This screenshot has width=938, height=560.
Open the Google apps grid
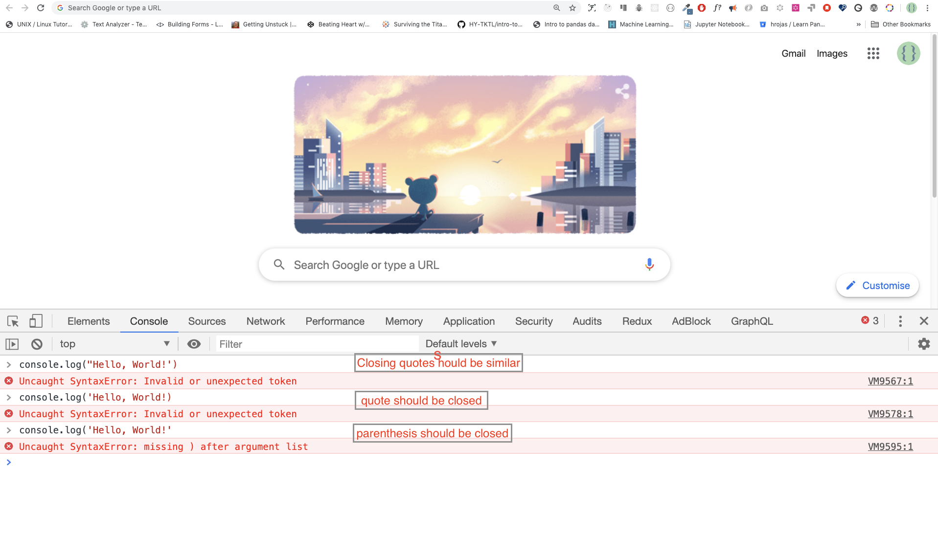(873, 53)
